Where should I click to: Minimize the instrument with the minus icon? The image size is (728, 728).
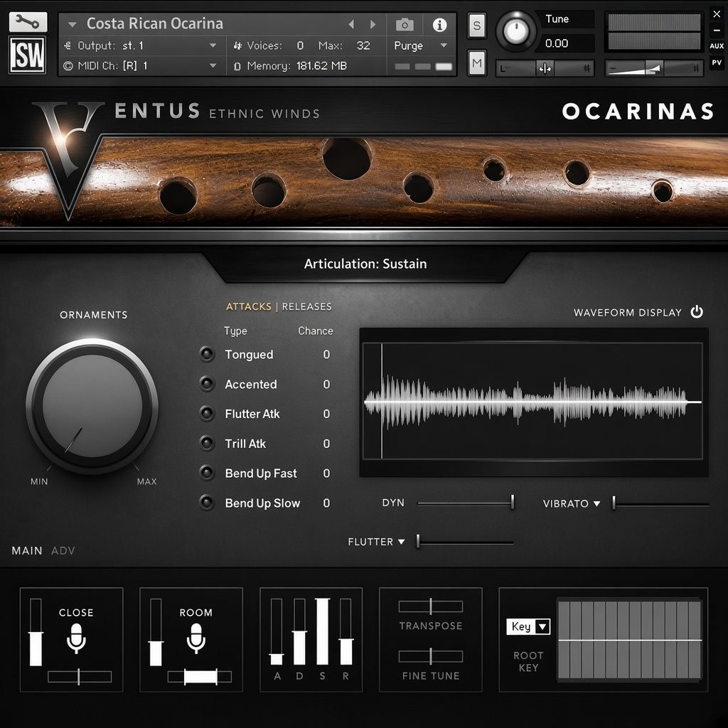(x=717, y=31)
